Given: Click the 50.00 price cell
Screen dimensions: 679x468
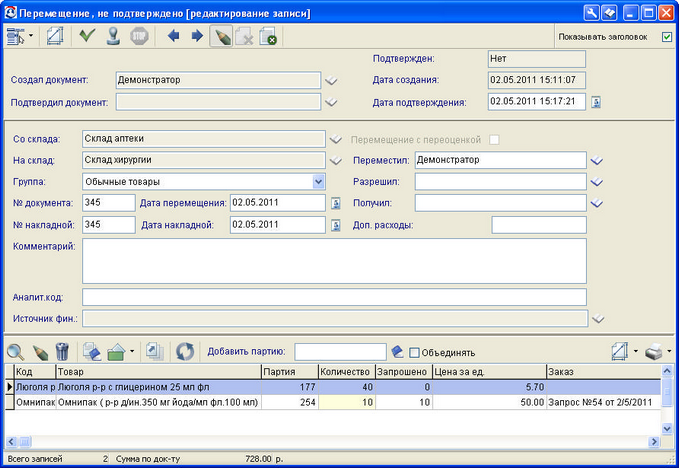Looking at the screenshot, I should click(x=489, y=403).
